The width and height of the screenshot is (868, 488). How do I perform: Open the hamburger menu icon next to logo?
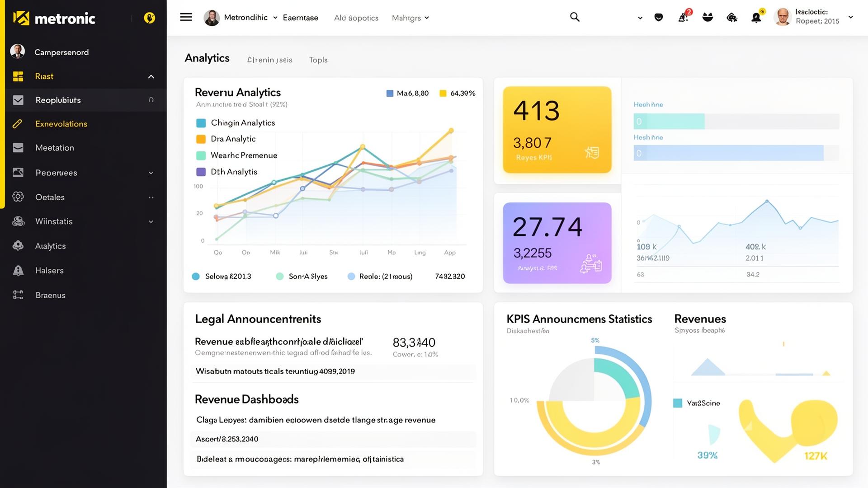click(x=185, y=17)
